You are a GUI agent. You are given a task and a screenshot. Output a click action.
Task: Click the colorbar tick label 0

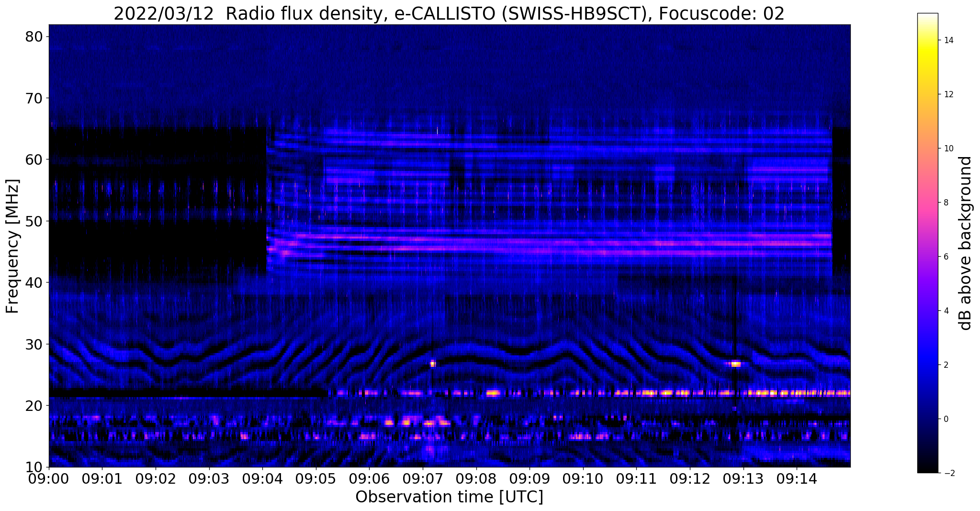coord(946,419)
